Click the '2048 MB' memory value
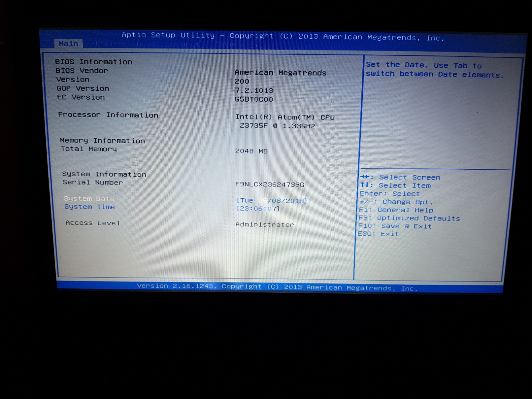 pos(251,151)
